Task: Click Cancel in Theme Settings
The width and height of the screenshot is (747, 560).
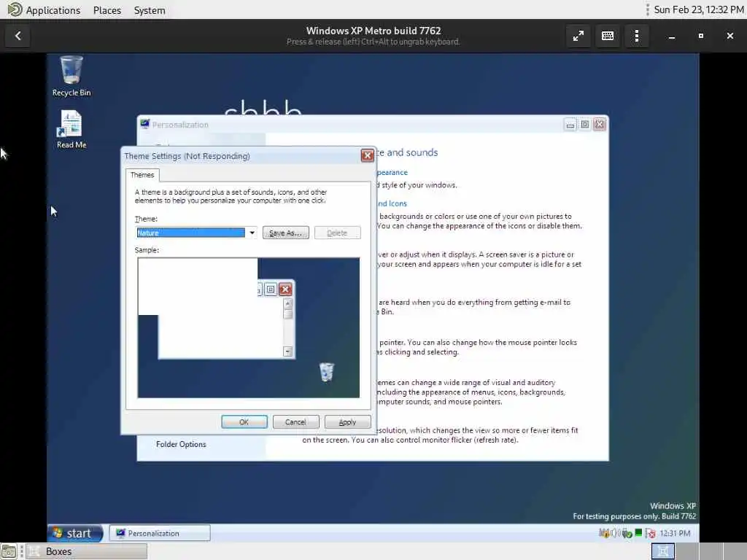Action: (x=295, y=422)
